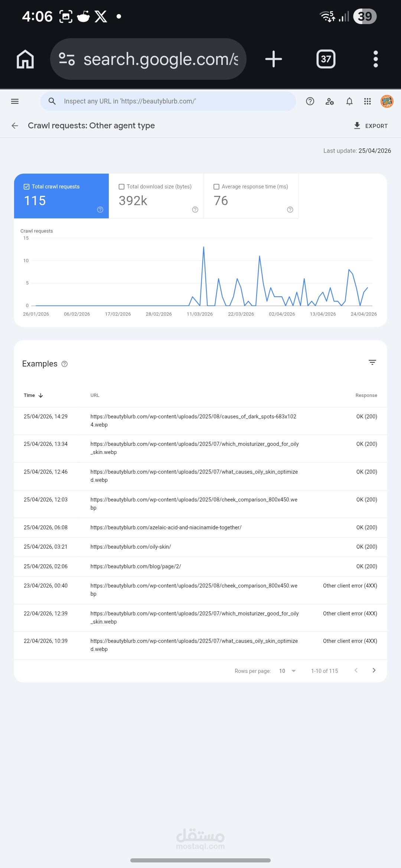Open help for Average response time card
The width and height of the screenshot is (401, 868).
(x=290, y=210)
